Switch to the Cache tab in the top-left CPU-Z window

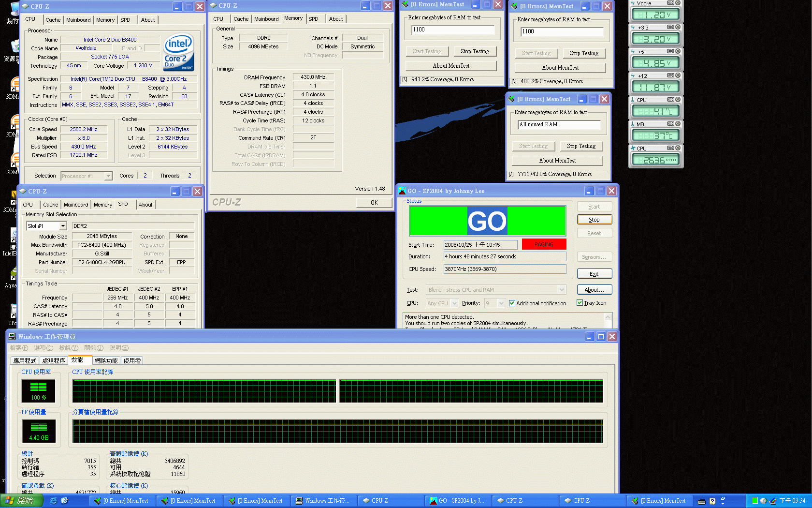click(x=53, y=20)
